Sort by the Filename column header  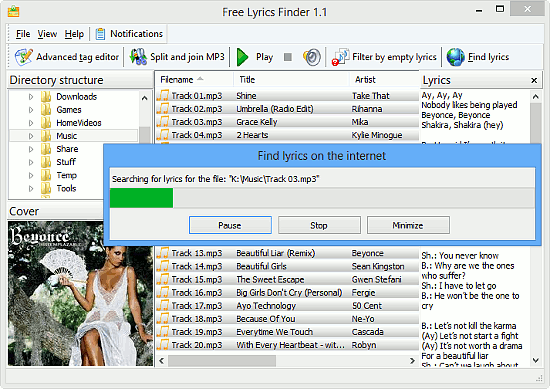click(x=194, y=80)
